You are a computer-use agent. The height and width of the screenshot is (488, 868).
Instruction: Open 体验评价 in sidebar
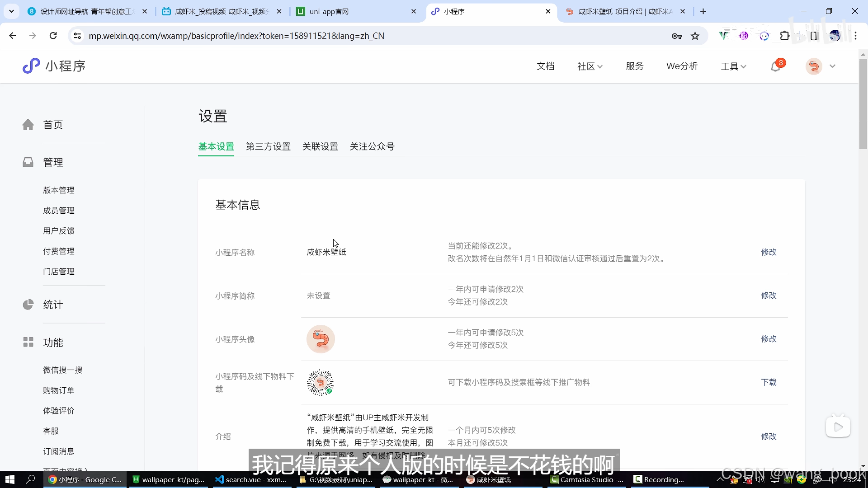[59, 411]
